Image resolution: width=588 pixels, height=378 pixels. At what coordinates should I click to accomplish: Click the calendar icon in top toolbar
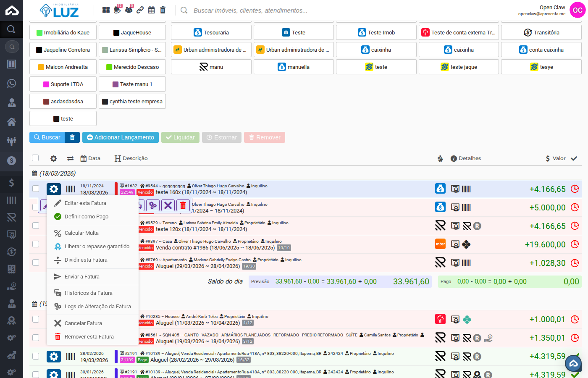[152, 10]
